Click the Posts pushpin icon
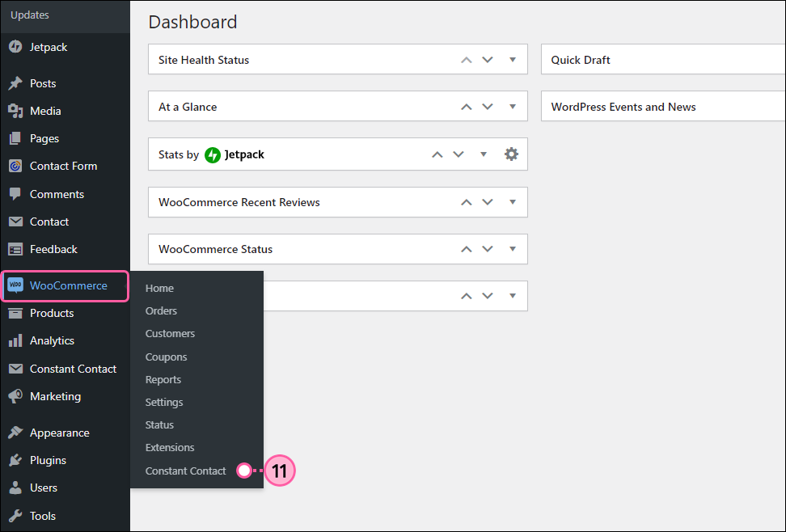This screenshot has height=532, width=786. click(x=15, y=83)
